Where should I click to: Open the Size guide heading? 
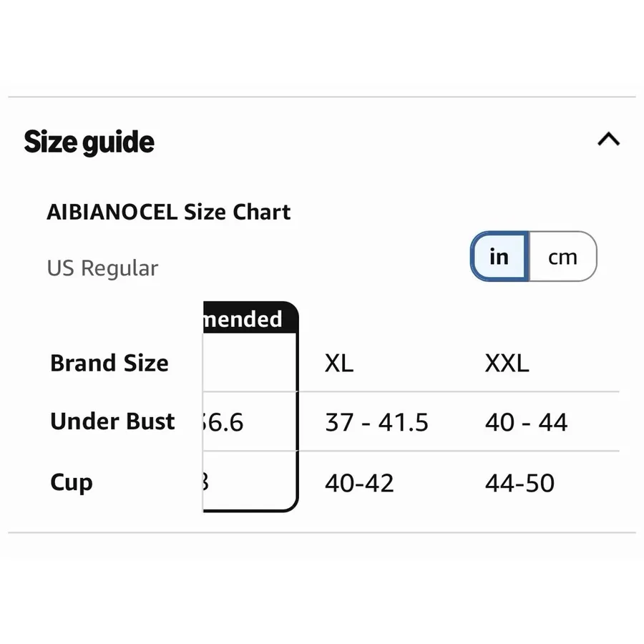(x=89, y=142)
